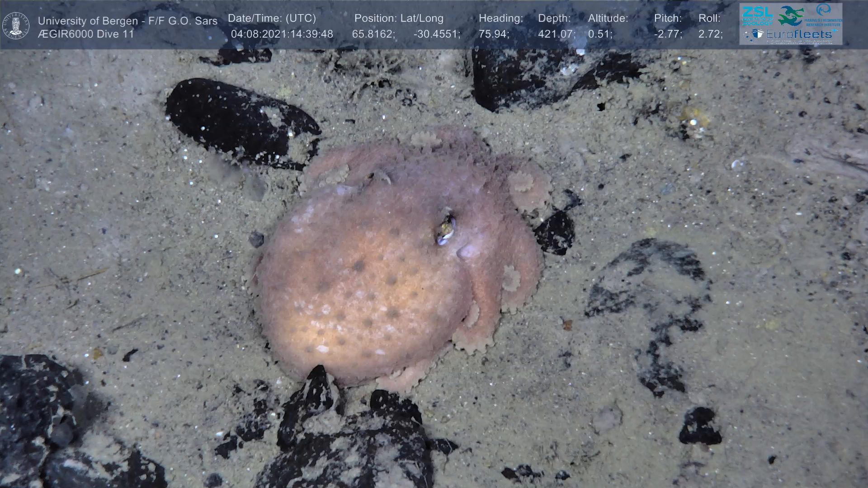Click the ÆGIR6000 Dive 11 text
Image resolution: width=868 pixels, height=488 pixels.
click(x=86, y=34)
